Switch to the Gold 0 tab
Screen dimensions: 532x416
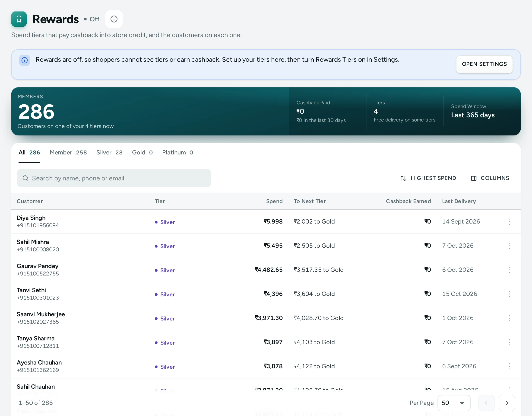[x=142, y=153]
